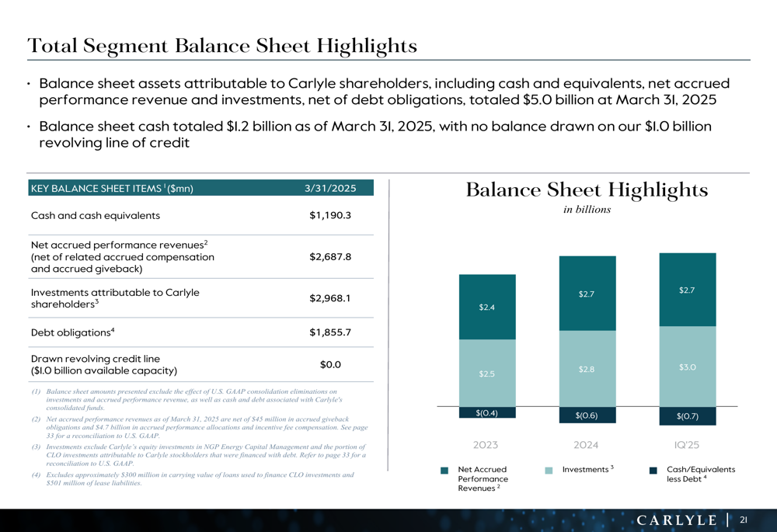Select the Investments legend text
Image resolution: width=777 pixels, height=532 pixels.
(587, 469)
